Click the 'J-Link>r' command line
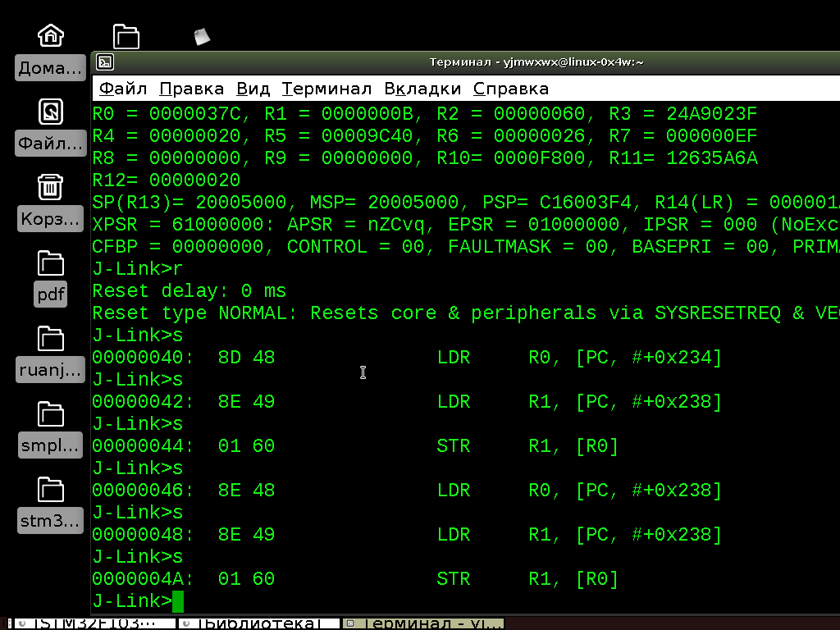840x630 pixels. coord(138,269)
